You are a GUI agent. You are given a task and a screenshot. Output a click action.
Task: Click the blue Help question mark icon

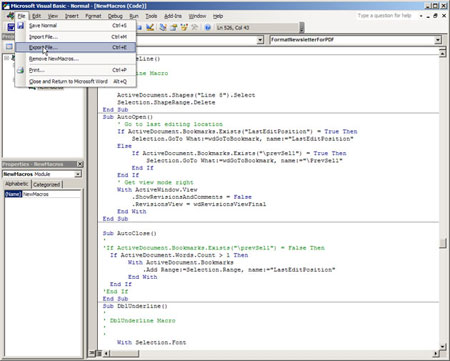[x=208, y=27]
